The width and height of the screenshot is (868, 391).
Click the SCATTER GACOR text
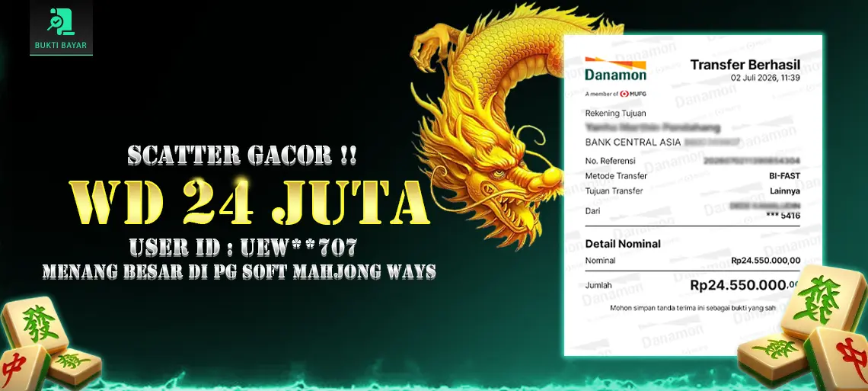[x=242, y=155]
